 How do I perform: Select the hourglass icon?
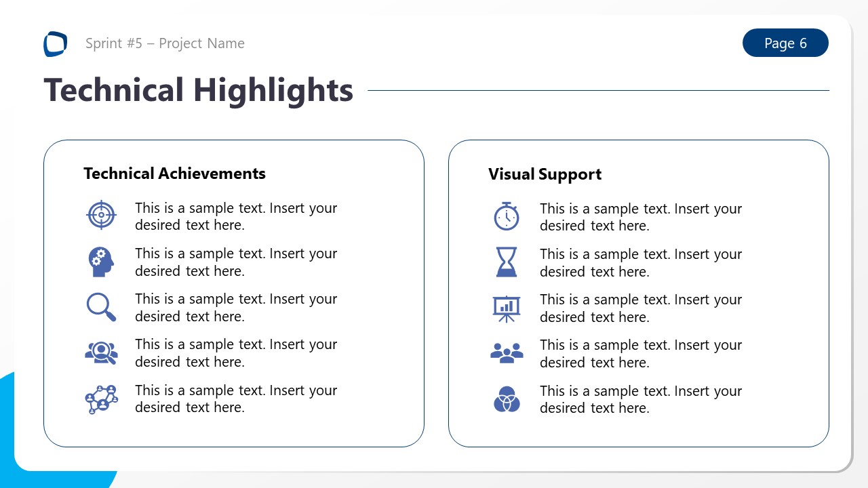pyautogui.click(x=506, y=262)
